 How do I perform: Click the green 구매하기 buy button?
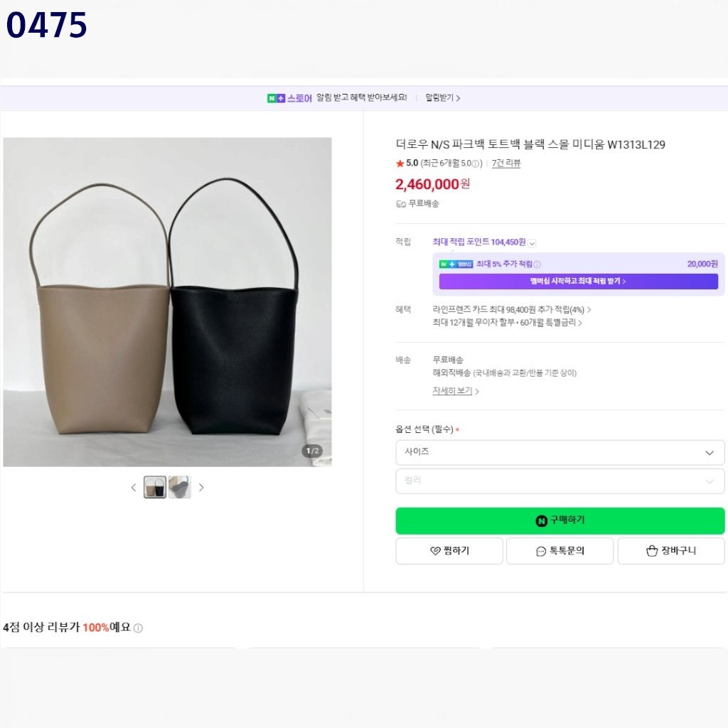tap(560, 520)
